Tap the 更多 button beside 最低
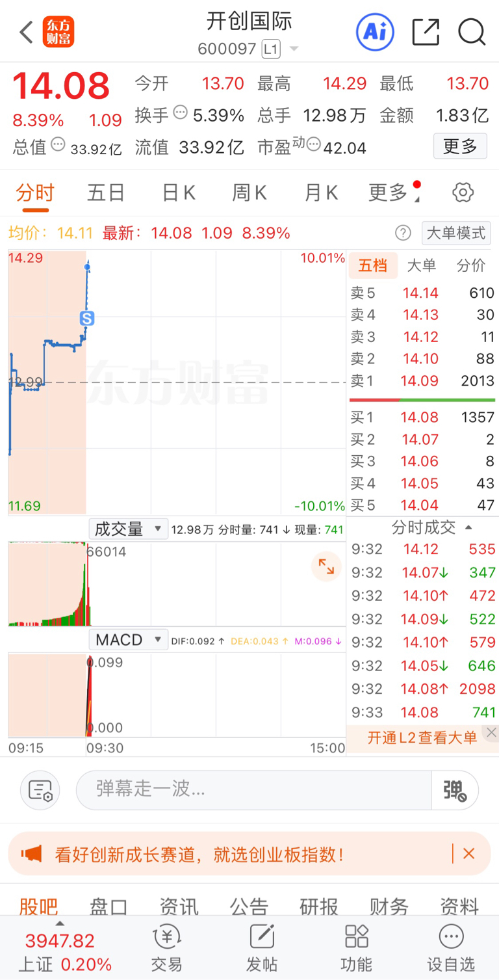Screen dimensions: 499x980 pos(460,146)
